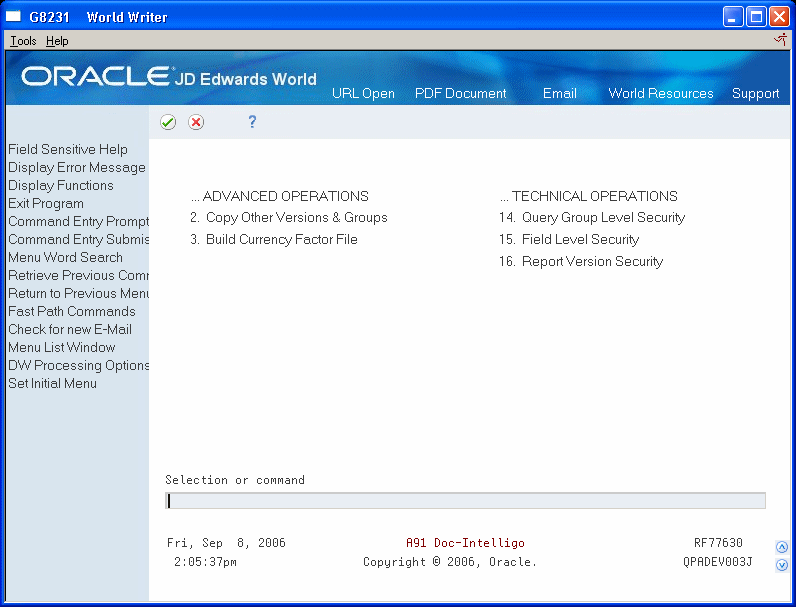Maximize the World Writer window

pos(756,17)
